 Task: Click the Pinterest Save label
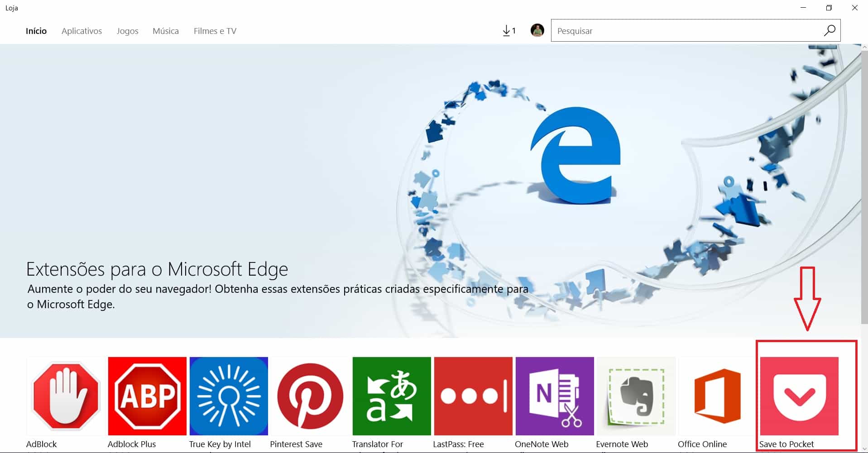point(296,444)
